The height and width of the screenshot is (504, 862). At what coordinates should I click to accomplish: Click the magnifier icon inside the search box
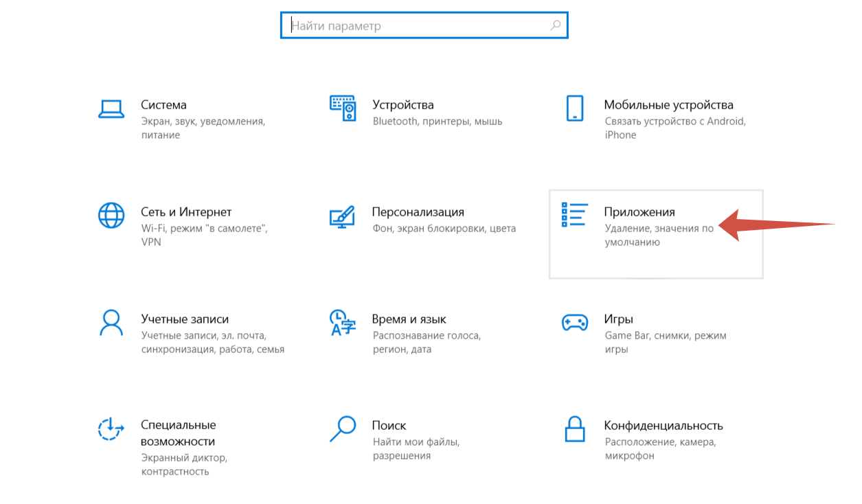point(555,26)
